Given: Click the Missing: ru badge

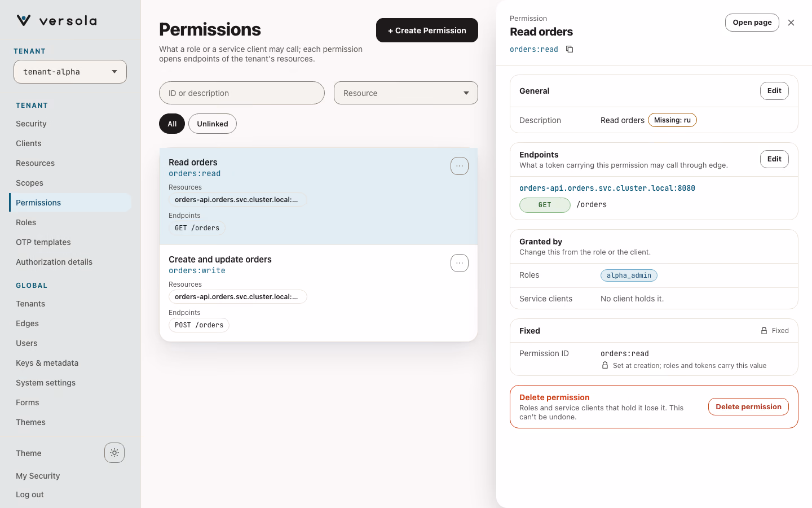Looking at the screenshot, I should (x=672, y=120).
